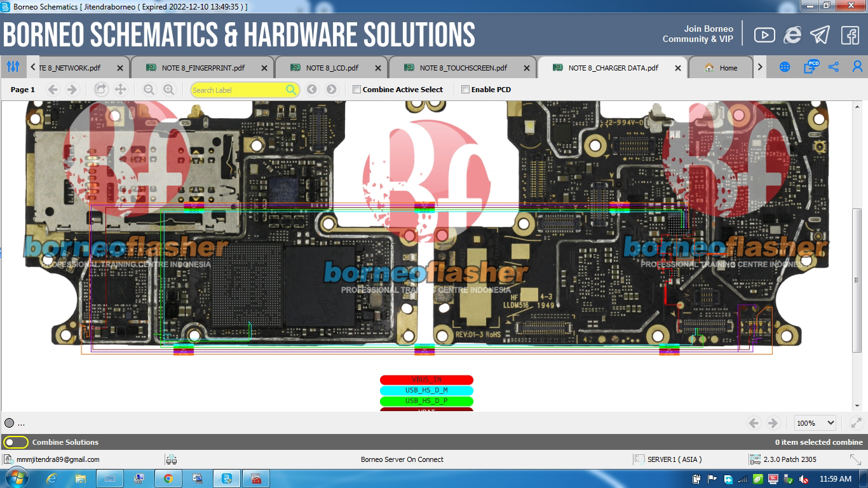Launch Internet Explorer from taskbar
The image size is (868, 488).
51,478
